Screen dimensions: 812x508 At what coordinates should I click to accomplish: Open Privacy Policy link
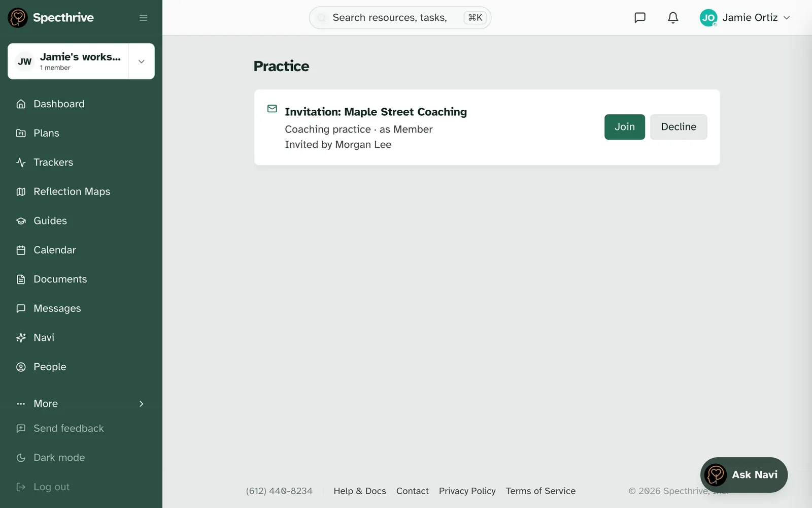click(x=467, y=491)
